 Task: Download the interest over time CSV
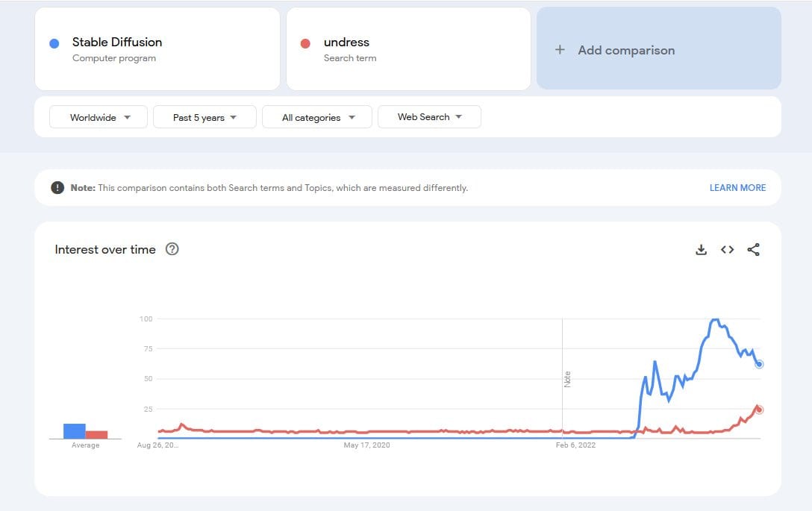coord(701,250)
